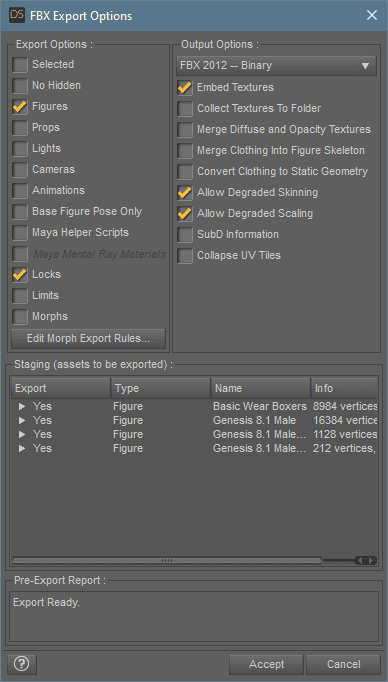The width and height of the screenshot is (388, 682).
Task: Uncheck Allow Degraded Scaling
Action: point(185,214)
